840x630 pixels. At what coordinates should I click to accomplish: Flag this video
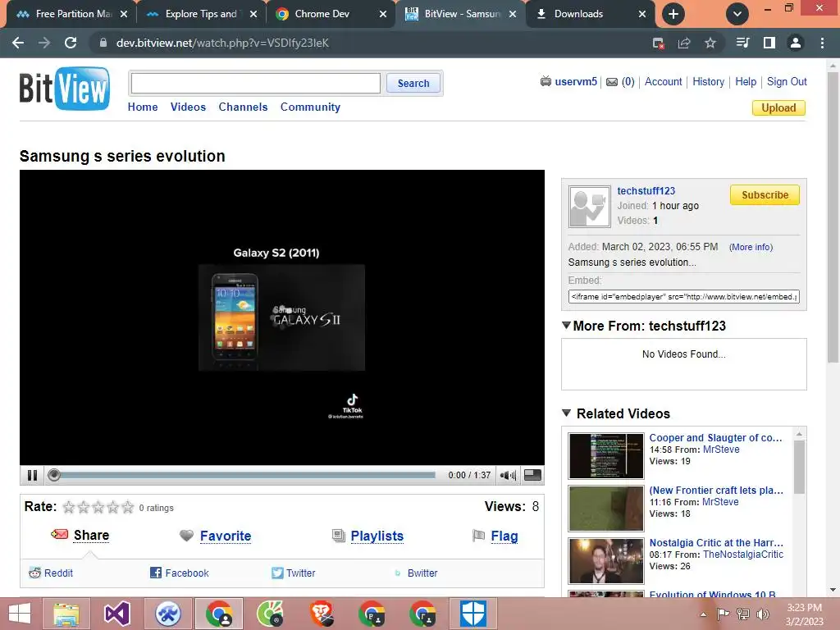point(504,536)
